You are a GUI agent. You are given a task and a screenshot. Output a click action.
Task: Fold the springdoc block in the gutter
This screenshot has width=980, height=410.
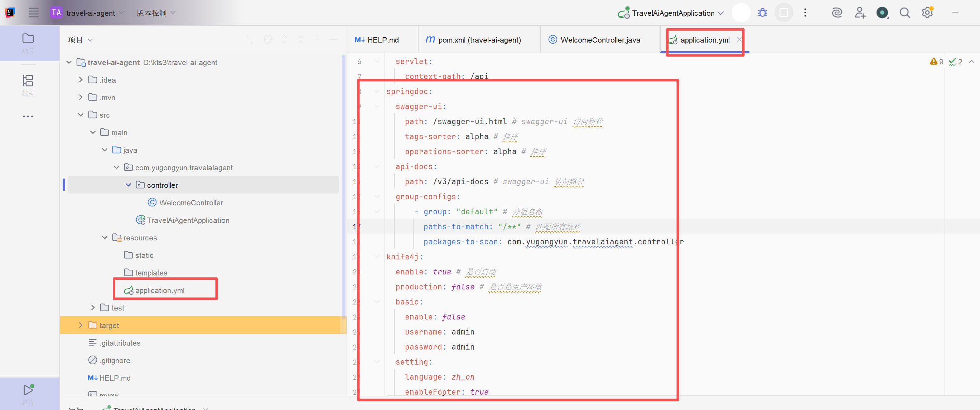(x=377, y=92)
